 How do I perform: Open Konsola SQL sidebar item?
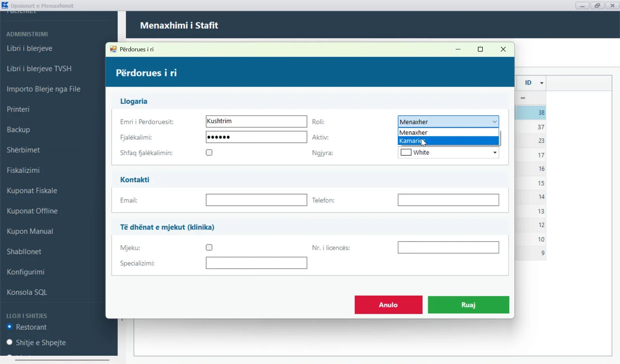click(x=27, y=292)
